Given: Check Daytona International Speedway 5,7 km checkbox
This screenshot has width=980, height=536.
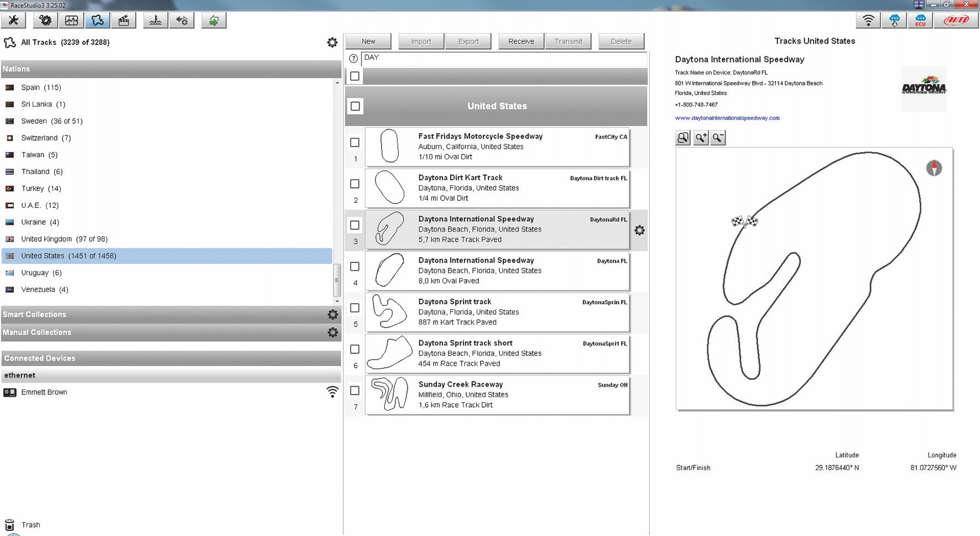Looking at the screenshot, I should click(x=355, y=225).
